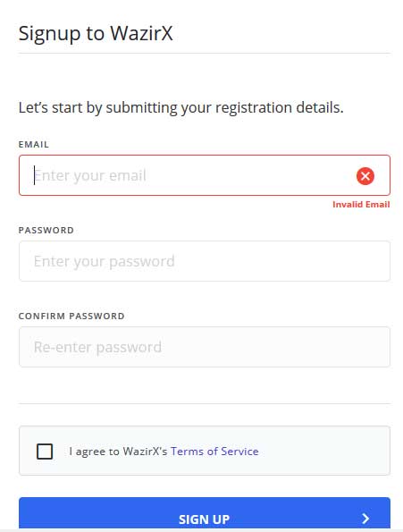This screenshot has width=403, height=532.
Task: Focus the 'Enter your password' input field
Action: click(x=205, y=261)
